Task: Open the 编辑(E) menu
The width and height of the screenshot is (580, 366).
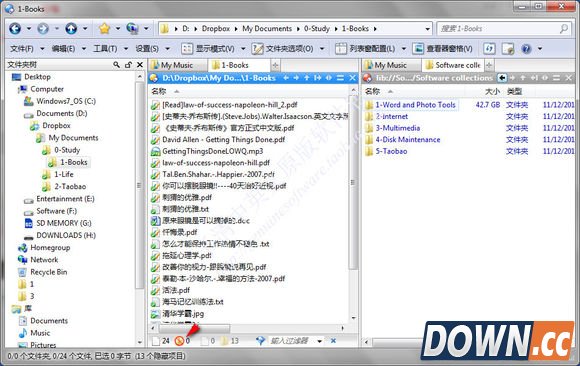Action: tap(63, 48)
